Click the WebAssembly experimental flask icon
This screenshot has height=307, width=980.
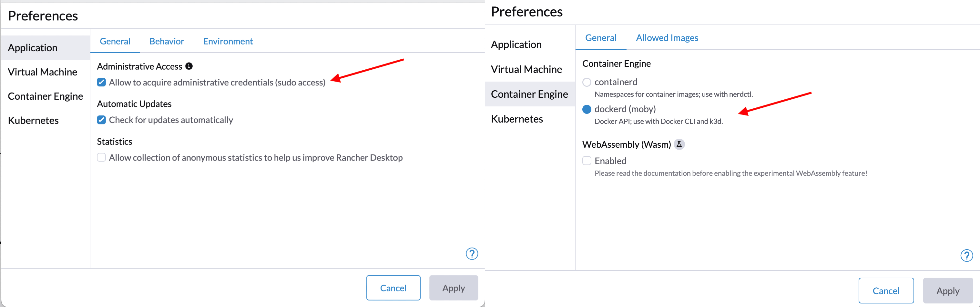click(x=679, y=144)
